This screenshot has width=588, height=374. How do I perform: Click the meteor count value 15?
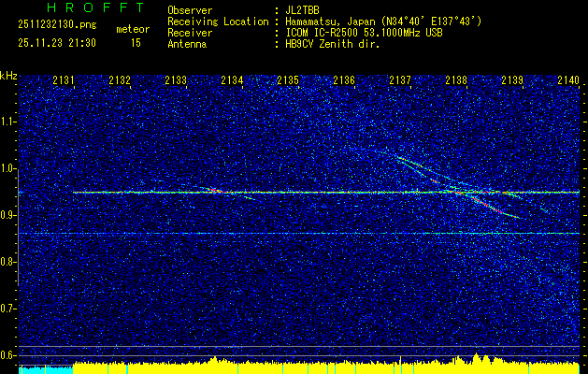[x=136, y=43]
